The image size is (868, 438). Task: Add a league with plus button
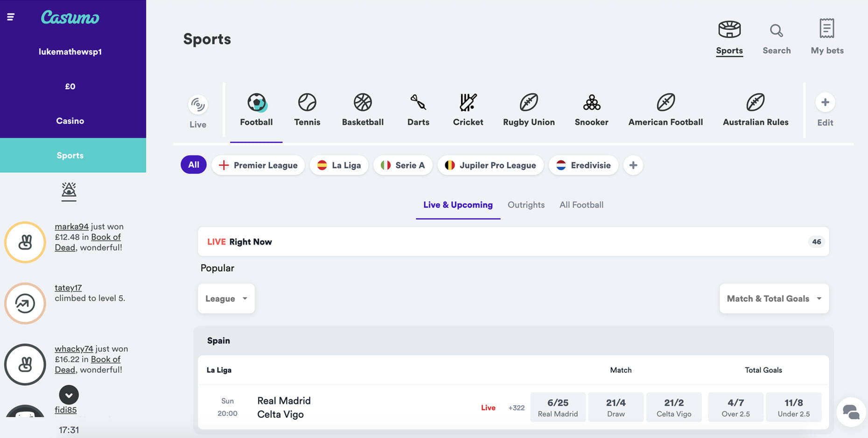(x=633, y=165)
